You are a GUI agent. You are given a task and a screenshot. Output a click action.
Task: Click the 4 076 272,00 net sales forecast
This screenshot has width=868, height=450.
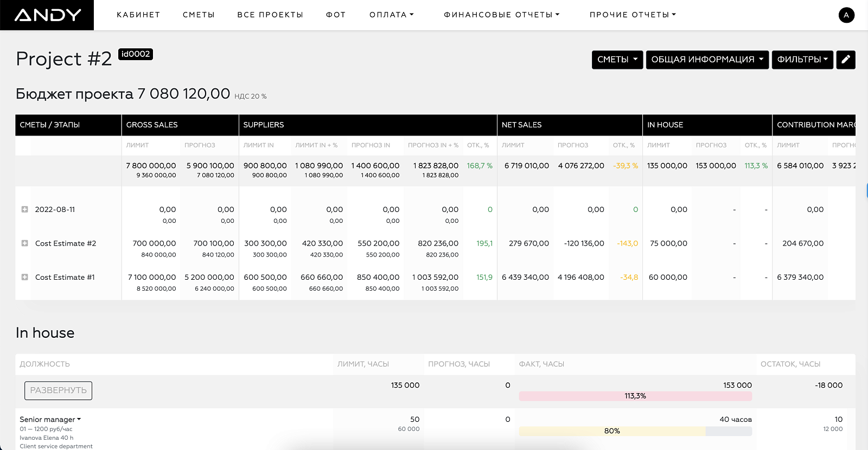[x=581, y=165]
